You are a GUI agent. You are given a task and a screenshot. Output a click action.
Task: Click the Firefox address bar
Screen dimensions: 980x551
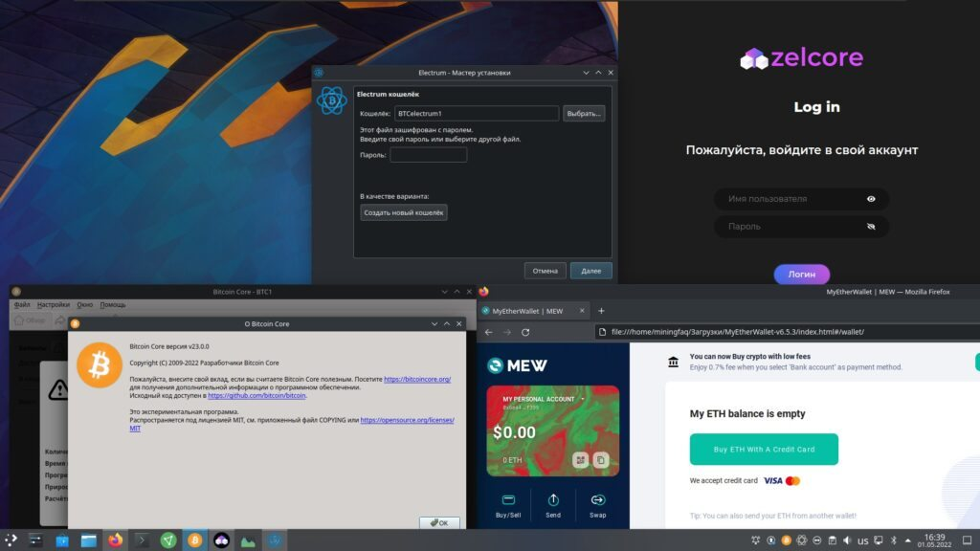(788, 332)
